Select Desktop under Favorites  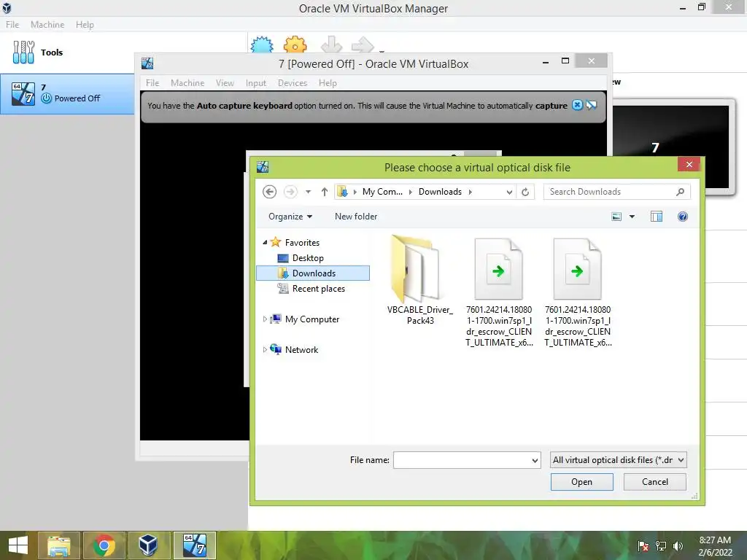[x=308, y=258]
